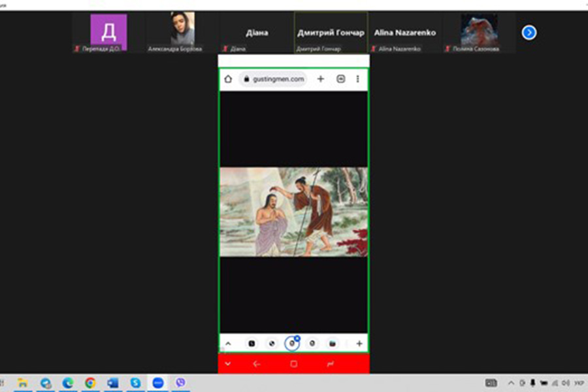
Task: Select the Діана participant tile
Action: tap(257, 33)
